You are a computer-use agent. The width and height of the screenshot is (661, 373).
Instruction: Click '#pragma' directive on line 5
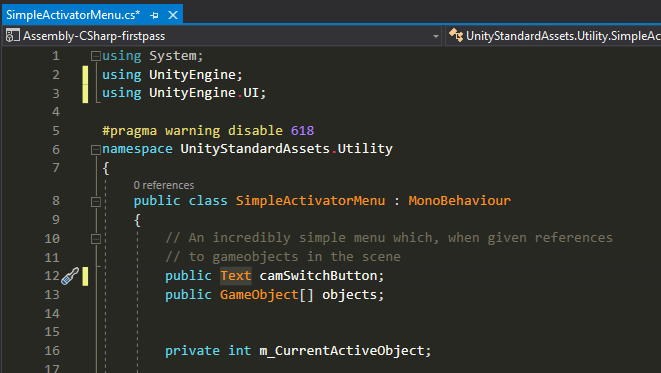[x=129, y=131]
